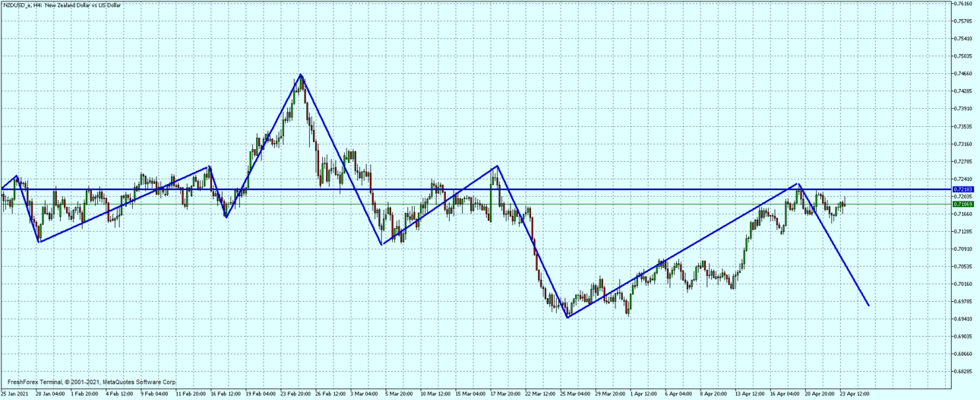Click the 19 Feb 04:00 time label

click(261, 395)
